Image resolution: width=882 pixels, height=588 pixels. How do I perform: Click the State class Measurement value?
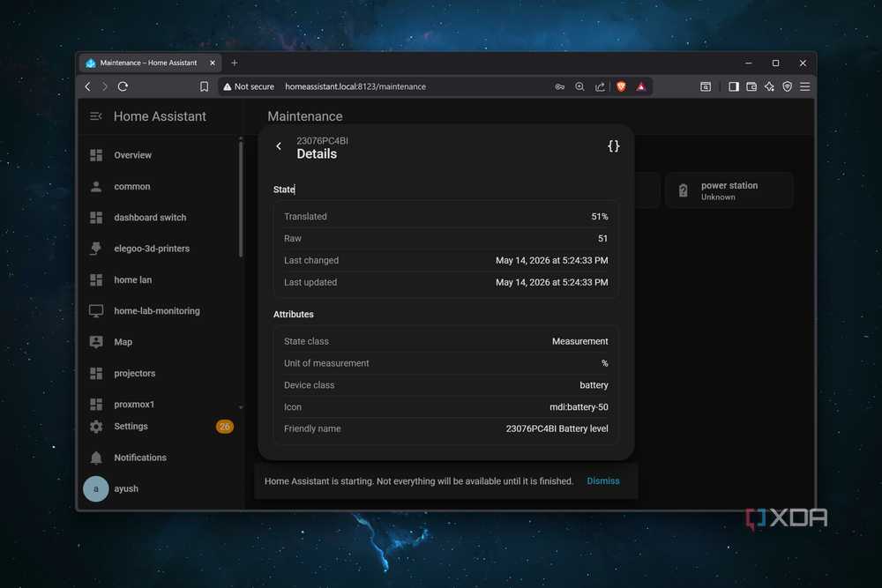(x=580, y=341)
